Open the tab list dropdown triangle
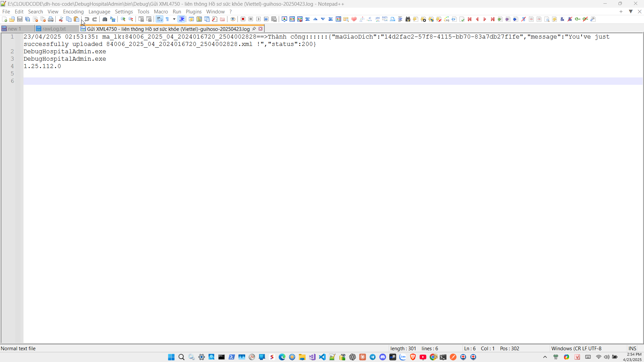Viewport: 644px width, 362px height. tap(631, 12)
